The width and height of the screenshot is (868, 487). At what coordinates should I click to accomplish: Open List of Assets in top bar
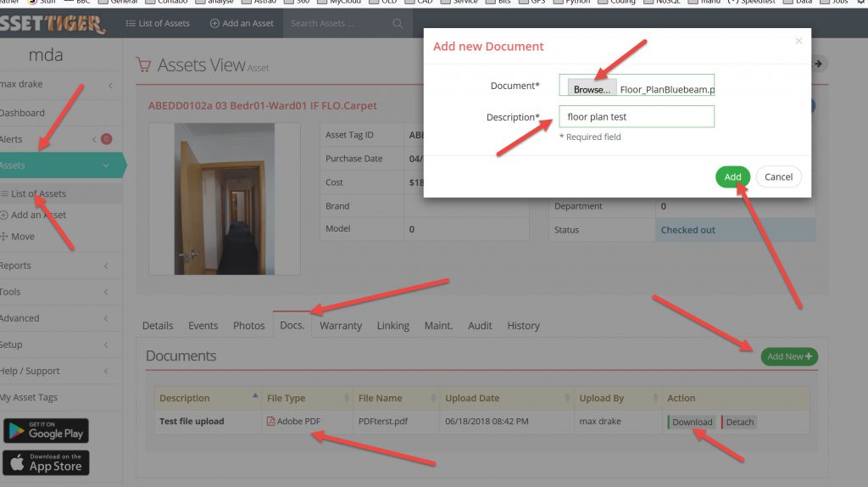click(158, 24)
